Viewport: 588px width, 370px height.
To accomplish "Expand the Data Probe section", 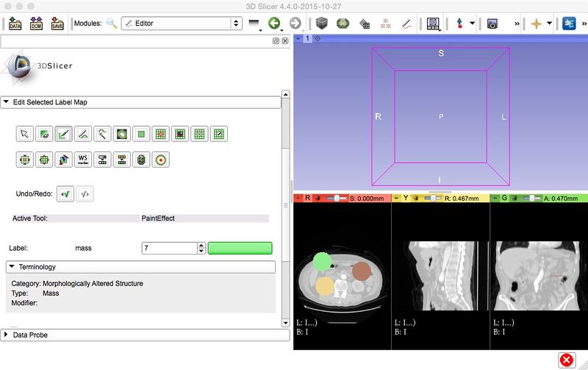I will point(145,335).
